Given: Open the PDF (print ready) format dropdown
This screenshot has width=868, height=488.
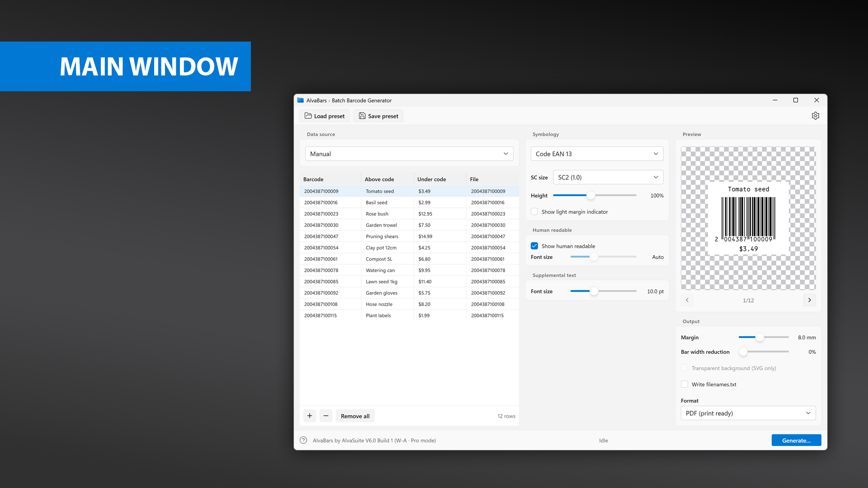Looking at the screenshot, I should click(748, 413).
